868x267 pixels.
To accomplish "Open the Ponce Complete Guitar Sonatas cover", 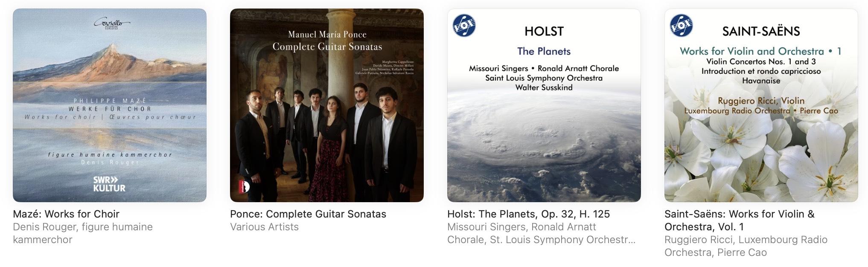I will click(327, 105).
